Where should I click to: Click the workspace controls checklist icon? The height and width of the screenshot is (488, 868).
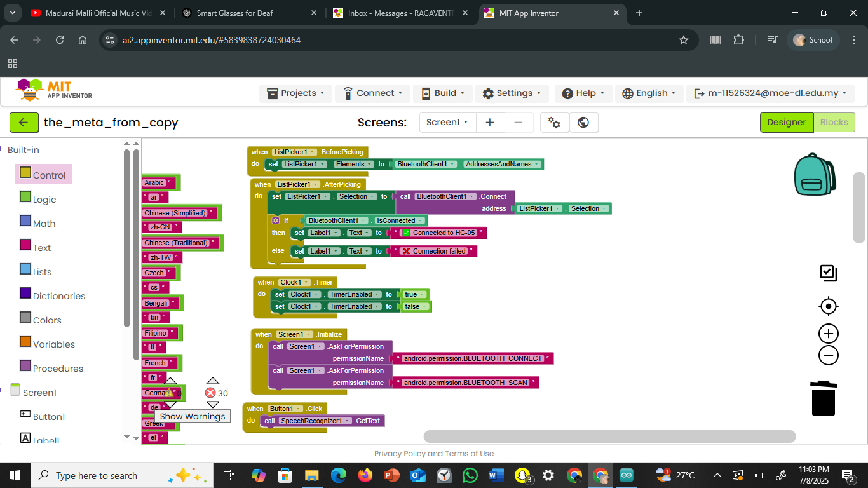[829, 273]
